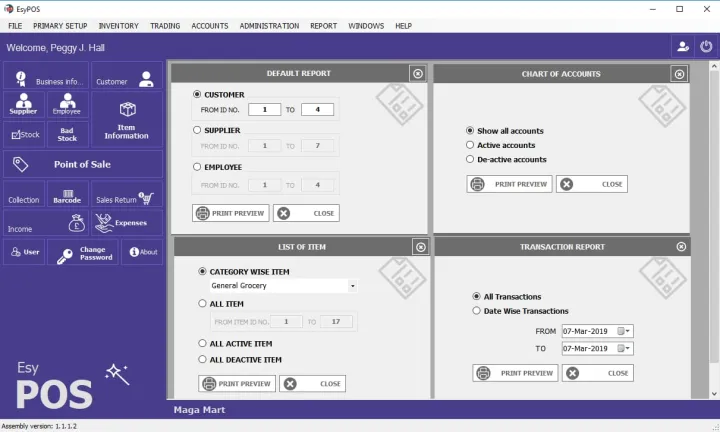Close Transaction Report panel with X icon
Image resolution: width=720 pixels, height=432 pixels.
pyautogui.click(x=681, y=247)
